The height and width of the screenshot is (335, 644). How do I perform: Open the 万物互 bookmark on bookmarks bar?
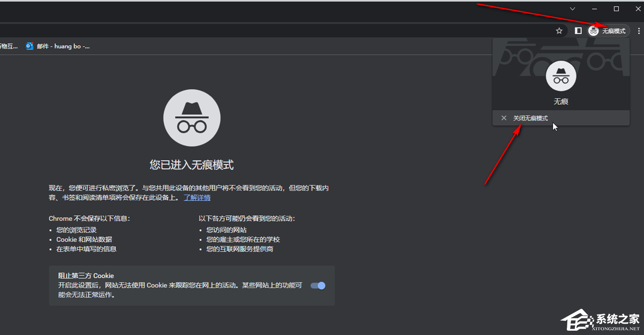coord(7,46)
